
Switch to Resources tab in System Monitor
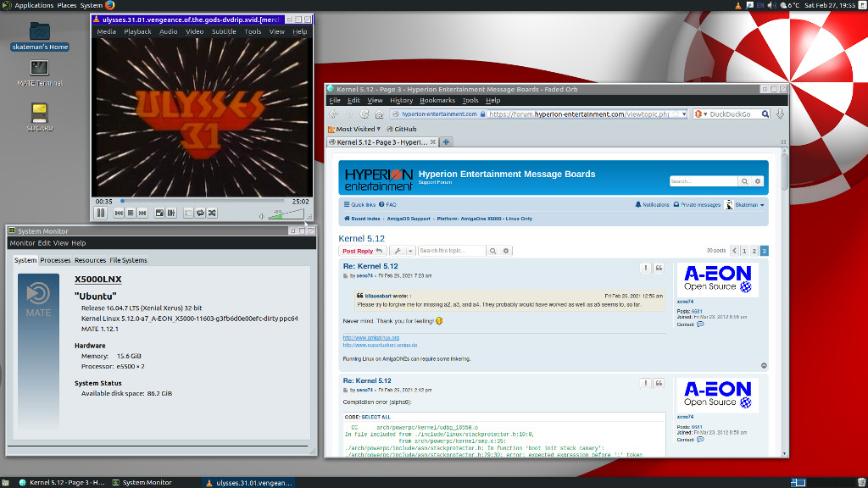(90, 260)
